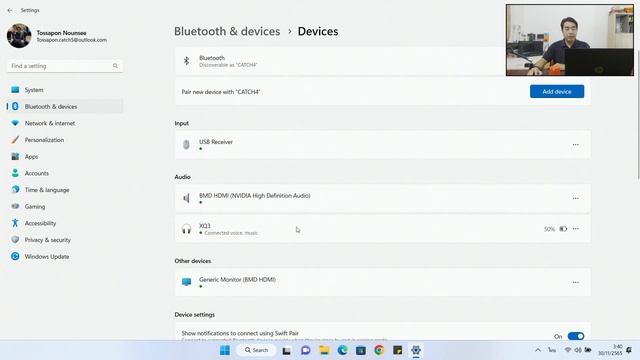The width and height of the screenshot is (640, 360).
Task: Click the Add device button
Action: point(557,91)
